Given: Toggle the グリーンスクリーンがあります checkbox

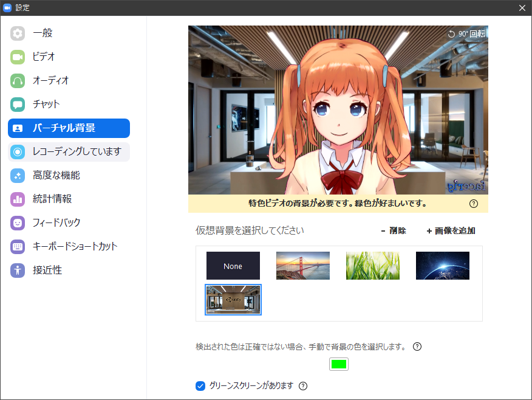Looking at the screenshot, I should [200, 385].
